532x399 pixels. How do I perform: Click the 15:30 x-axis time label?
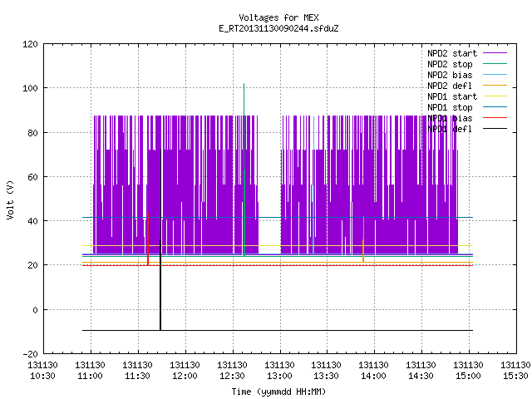[515, 376]
